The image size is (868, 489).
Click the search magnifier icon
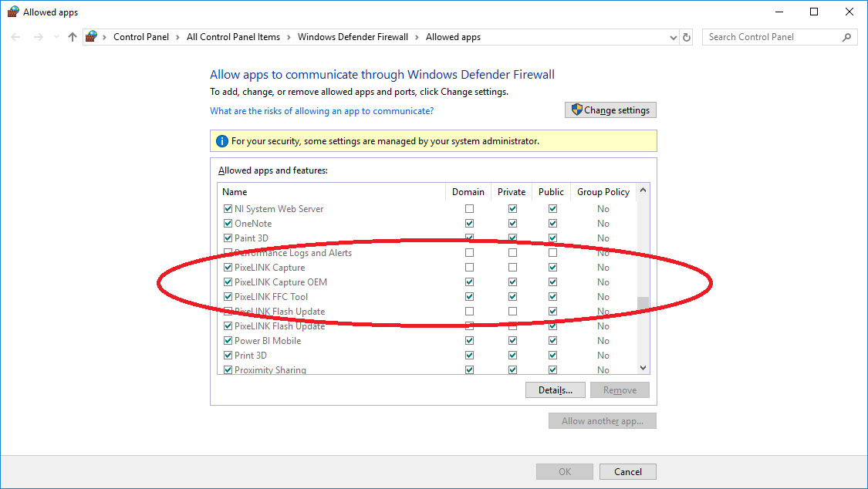(846, 36)
